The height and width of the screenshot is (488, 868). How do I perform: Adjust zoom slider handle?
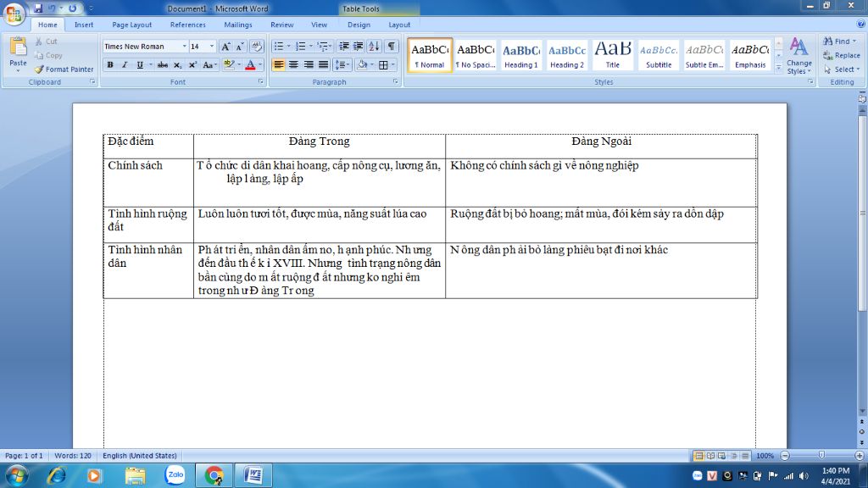click(x=821, y=455)
